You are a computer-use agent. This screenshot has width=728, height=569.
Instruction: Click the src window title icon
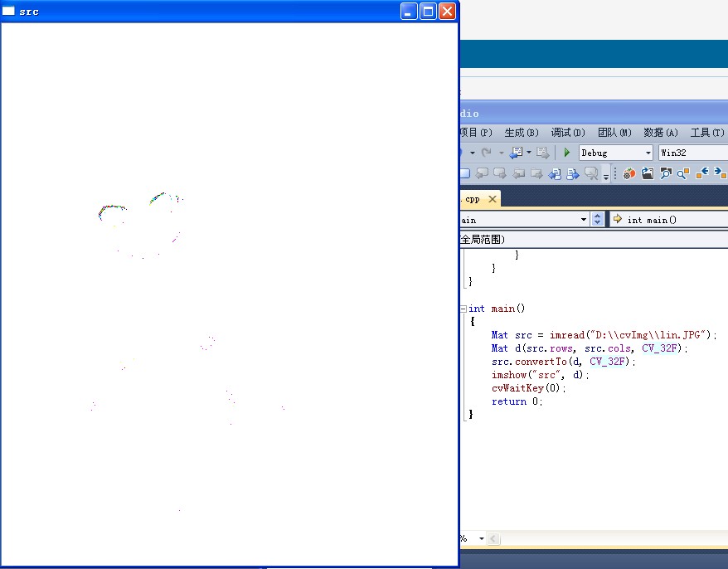pyautogui.click(x=8, y=11)
